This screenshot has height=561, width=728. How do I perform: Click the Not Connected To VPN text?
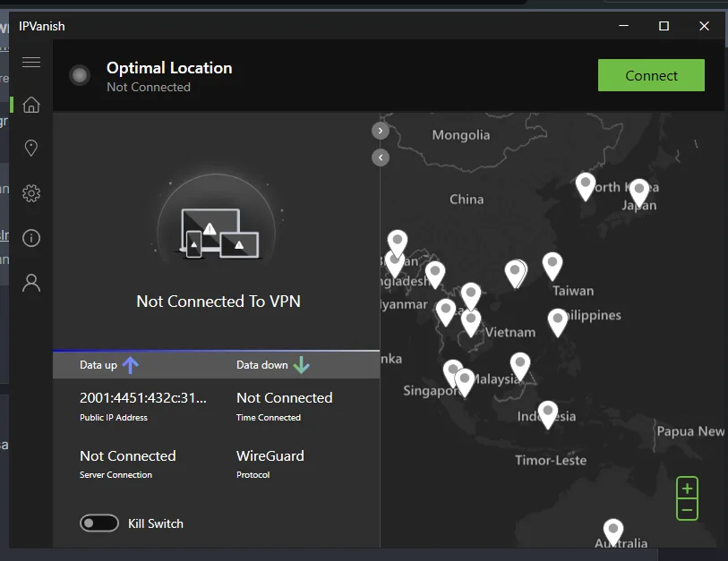218,302
